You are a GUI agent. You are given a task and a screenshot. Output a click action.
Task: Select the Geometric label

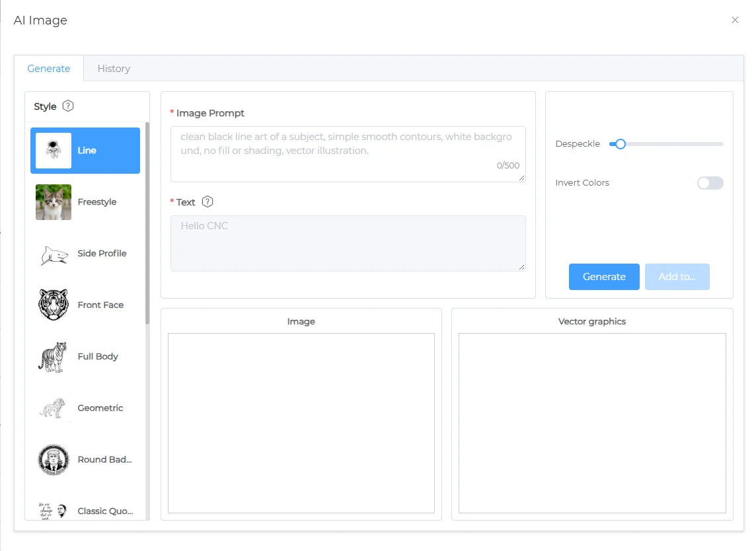100,408
